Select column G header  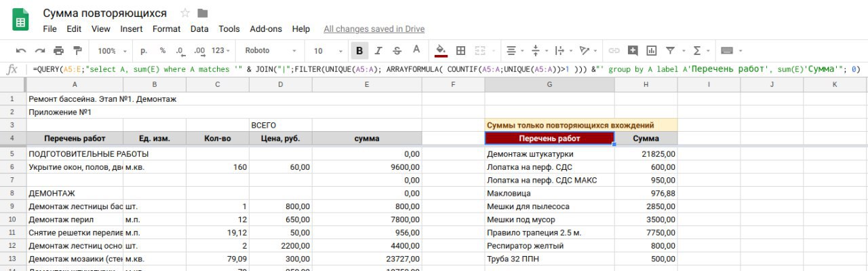coord(549,84)
